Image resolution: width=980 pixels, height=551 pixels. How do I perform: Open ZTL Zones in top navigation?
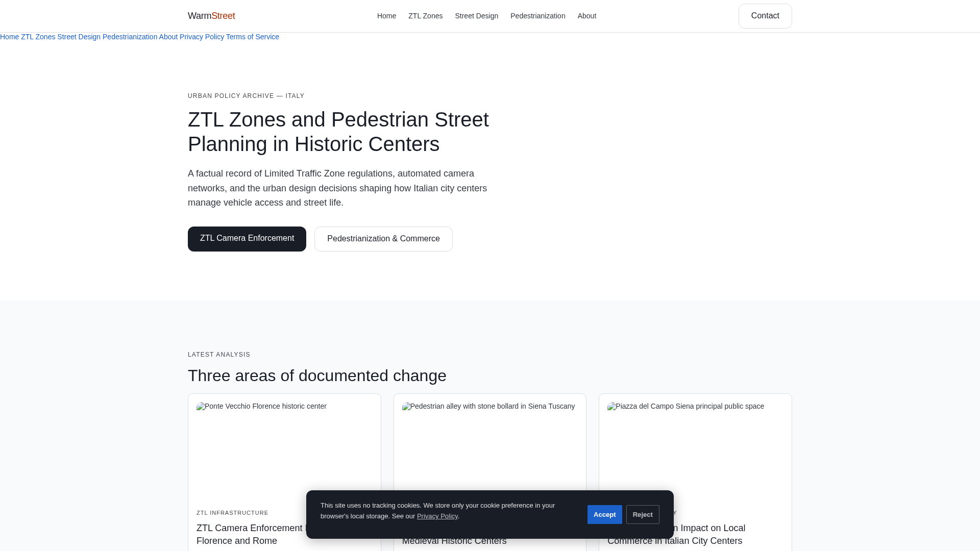tap(425, 16)
